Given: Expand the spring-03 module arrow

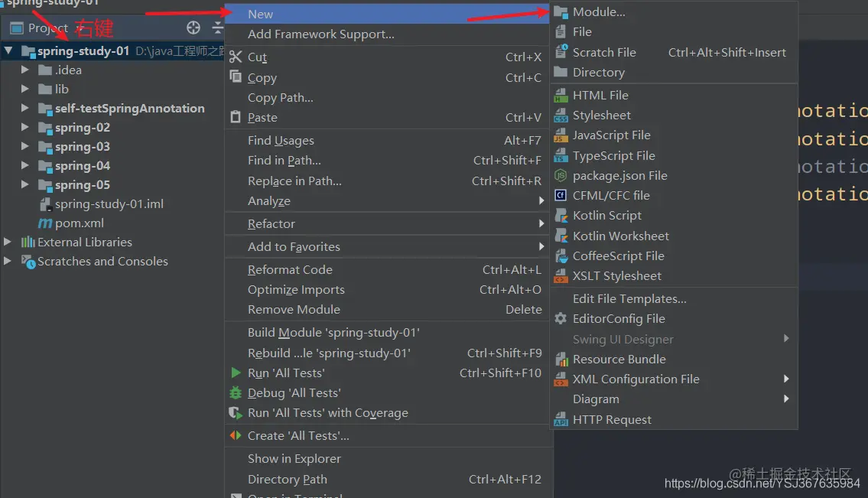Looking at the screenshot, I should pyautogui.click(x=25, y=146).
